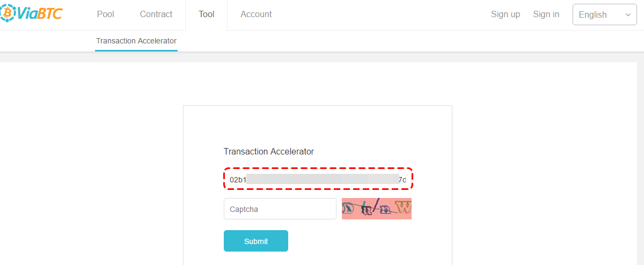Place cursor at the 02b1 hash start
Screen dimensions: 644x265
coord(238,180)
